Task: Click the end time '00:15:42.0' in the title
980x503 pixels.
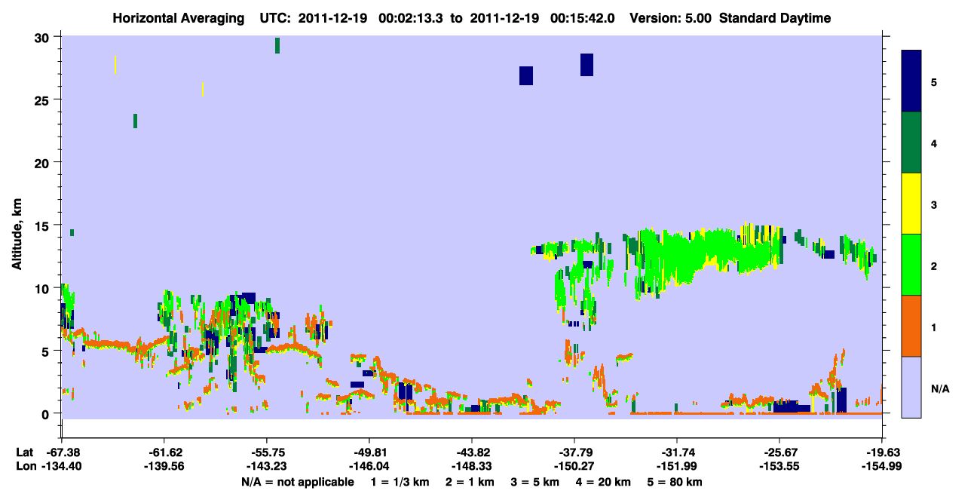Action: pos(584,18)
